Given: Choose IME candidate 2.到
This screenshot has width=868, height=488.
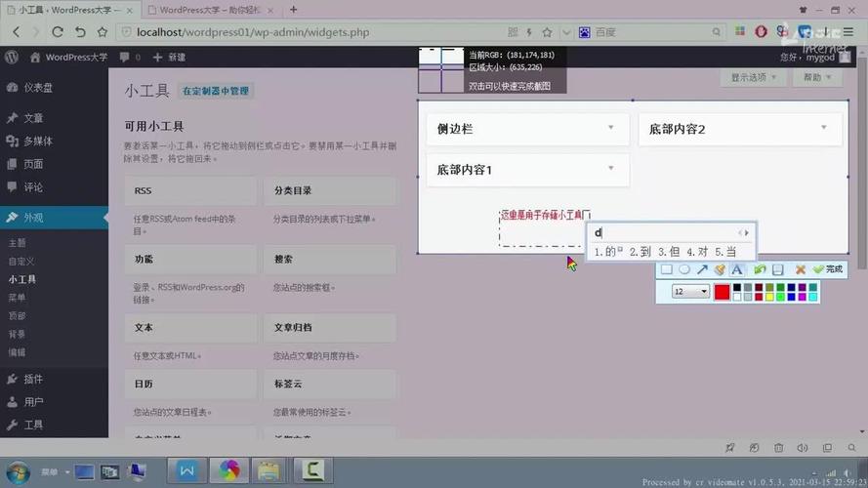Looking at the screenshot, I should (640, 252).
